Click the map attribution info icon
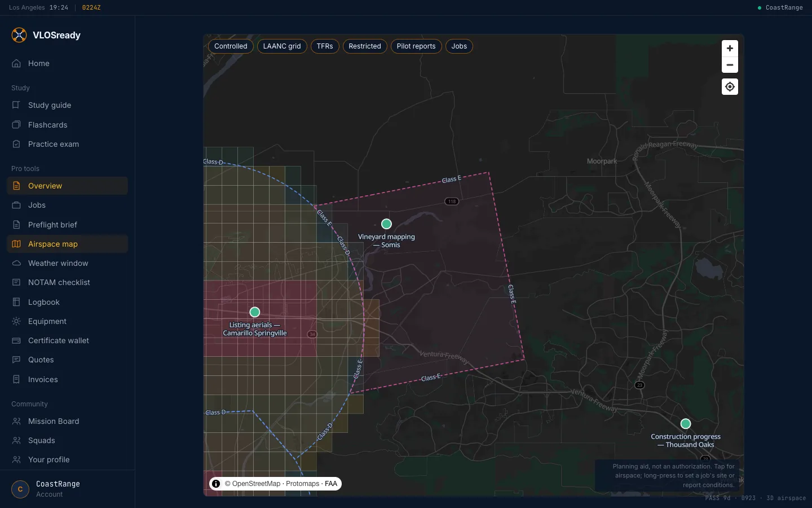Screen dimensions: 812x508 [216, 484]
